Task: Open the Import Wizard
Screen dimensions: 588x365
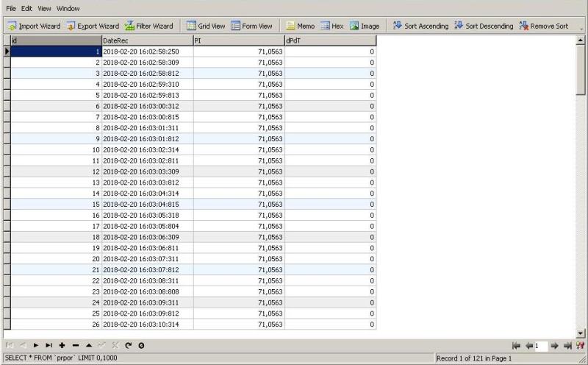Action: 34,26
